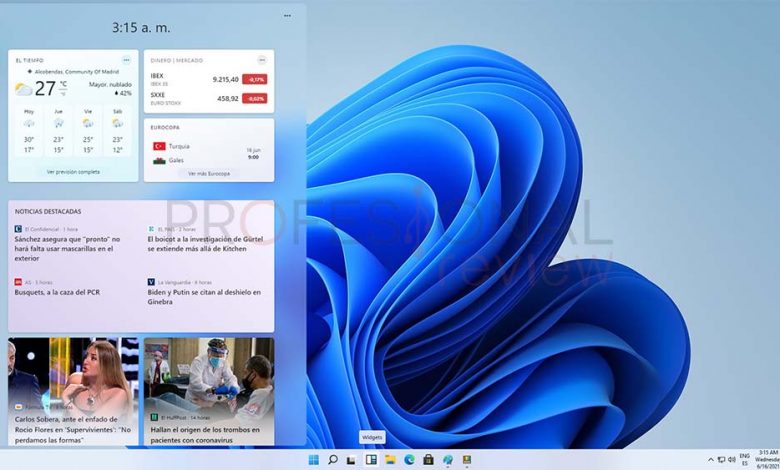Switch temperature unit to °C
780x470 pixels.
pyautogui.click(x=64, y=84)
